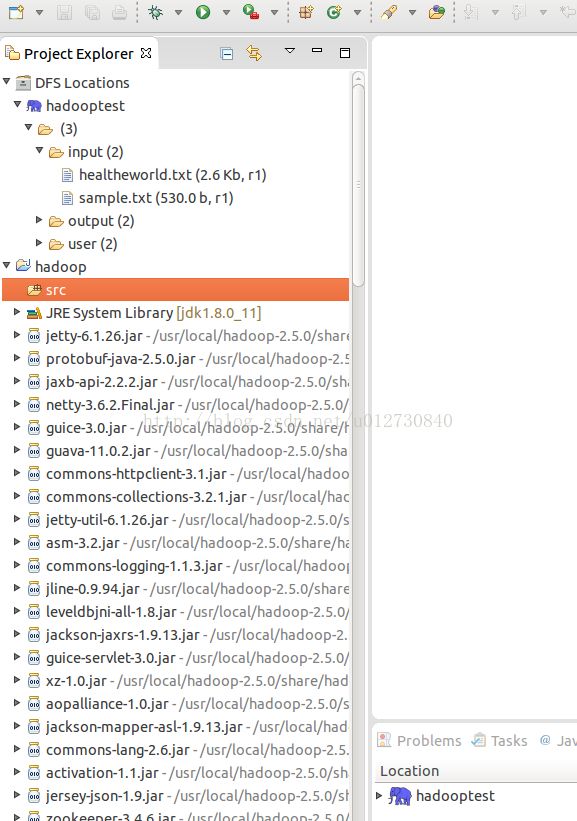Click the New wizard toolbar icon

click(16, 12)
